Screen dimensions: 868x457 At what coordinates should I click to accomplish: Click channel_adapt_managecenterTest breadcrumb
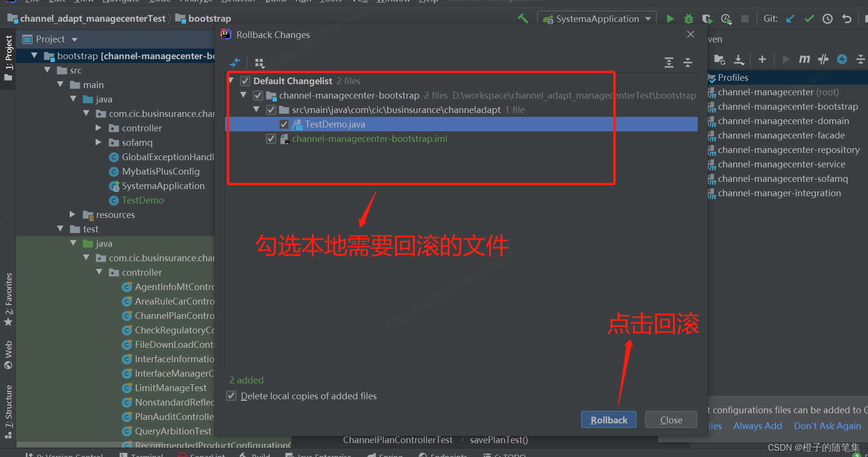tap(87, 18)
